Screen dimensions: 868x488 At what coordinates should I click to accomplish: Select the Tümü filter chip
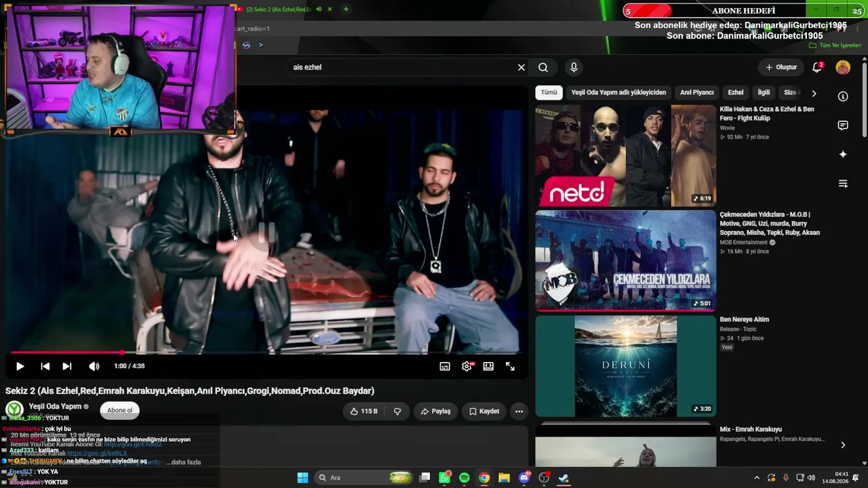click(549, 92)
